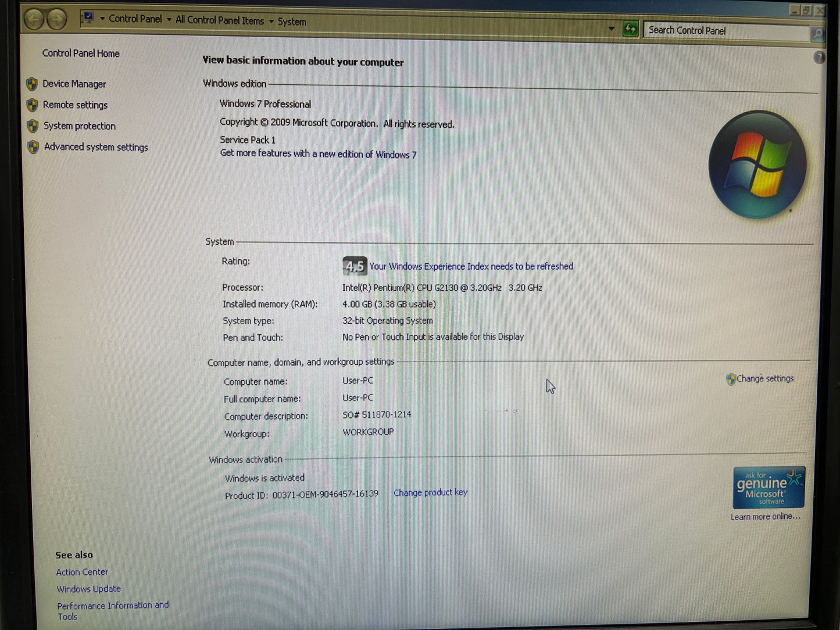Viewport: 840px width, 630px height.
Task: Click the genuine Microsoft software badge
Action: (768, 488)
